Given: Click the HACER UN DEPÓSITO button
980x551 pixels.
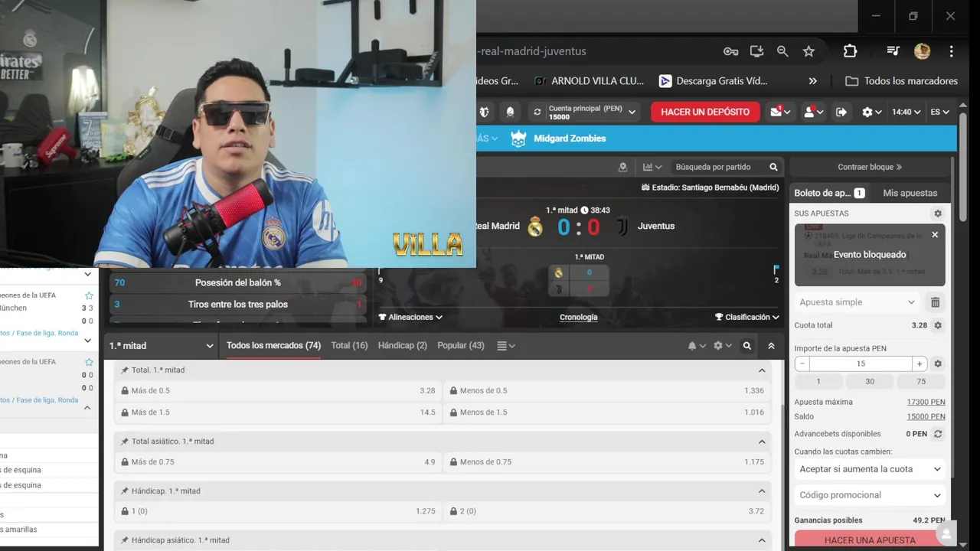Looking at the screenshot, I should pyautogui.click(x=705, y=112).
